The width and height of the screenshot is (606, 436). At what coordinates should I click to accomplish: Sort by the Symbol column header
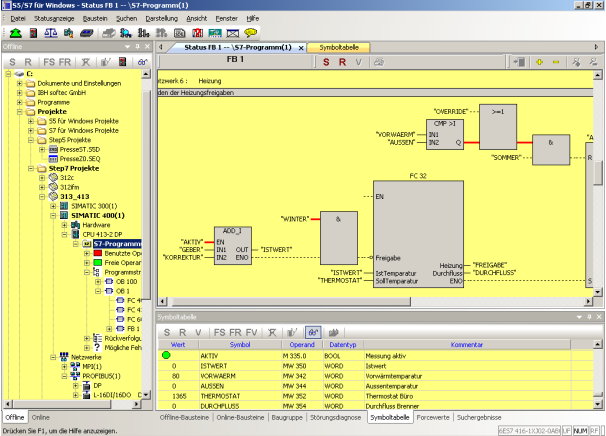tap(240, 344)
